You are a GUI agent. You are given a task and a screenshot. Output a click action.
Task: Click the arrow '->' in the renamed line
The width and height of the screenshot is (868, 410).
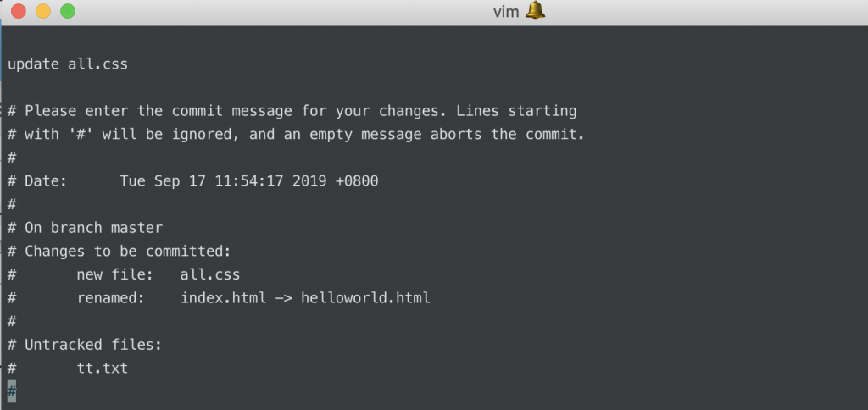[x=283, y=297]
